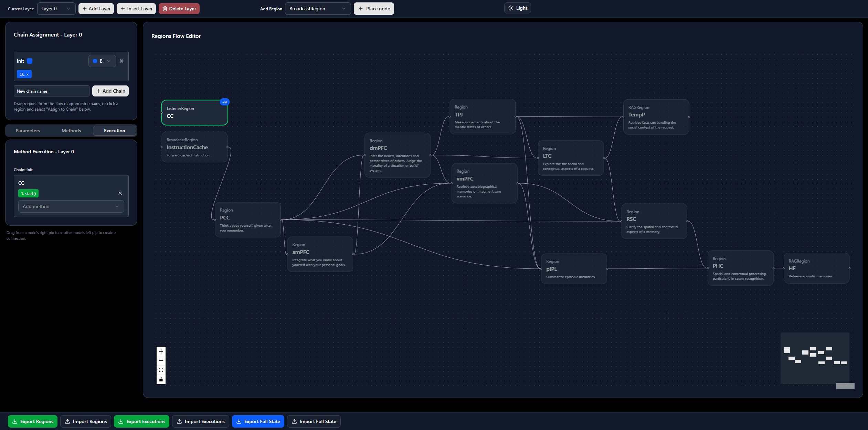The height and width of the screenshot is (430, 868).
Task: Select the PCC region node
Action: [248, 220]
